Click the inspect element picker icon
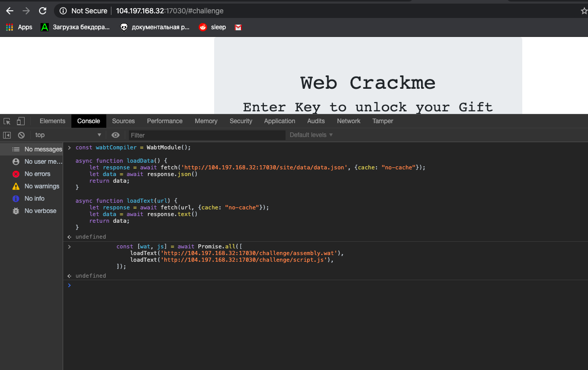Screen dimensions: 588x370 (7, 121)
